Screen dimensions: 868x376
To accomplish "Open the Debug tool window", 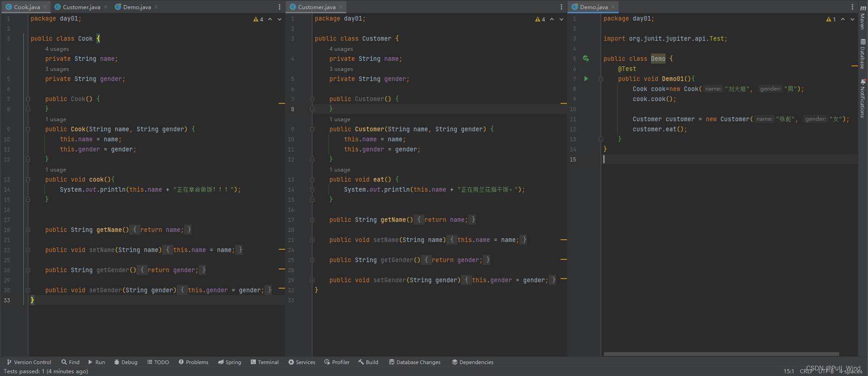I will click(x=126, y=362).
